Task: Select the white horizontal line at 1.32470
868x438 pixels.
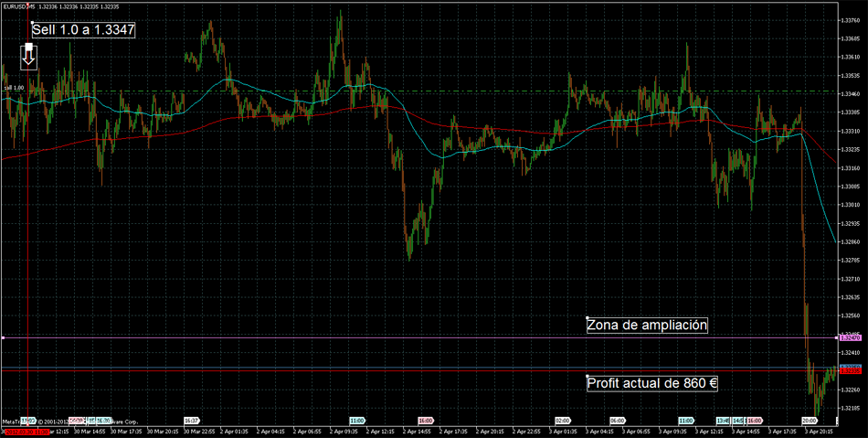Action: [365, 338]
